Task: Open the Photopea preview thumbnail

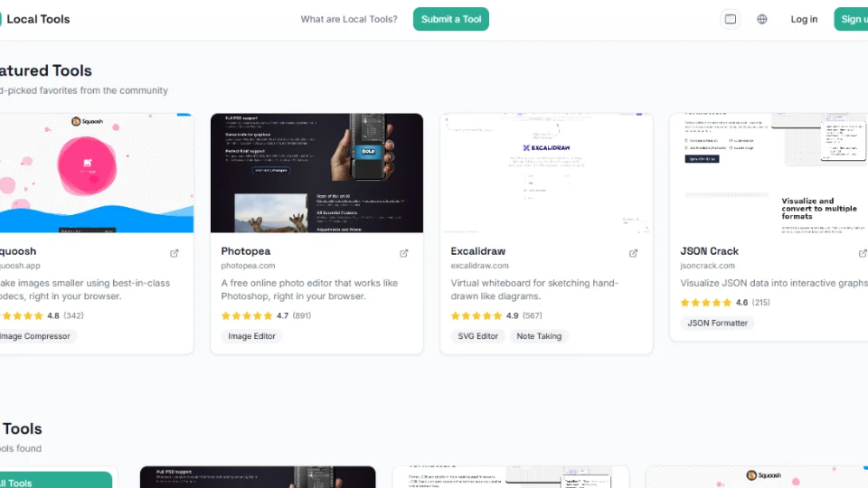Action: (316, 173)
